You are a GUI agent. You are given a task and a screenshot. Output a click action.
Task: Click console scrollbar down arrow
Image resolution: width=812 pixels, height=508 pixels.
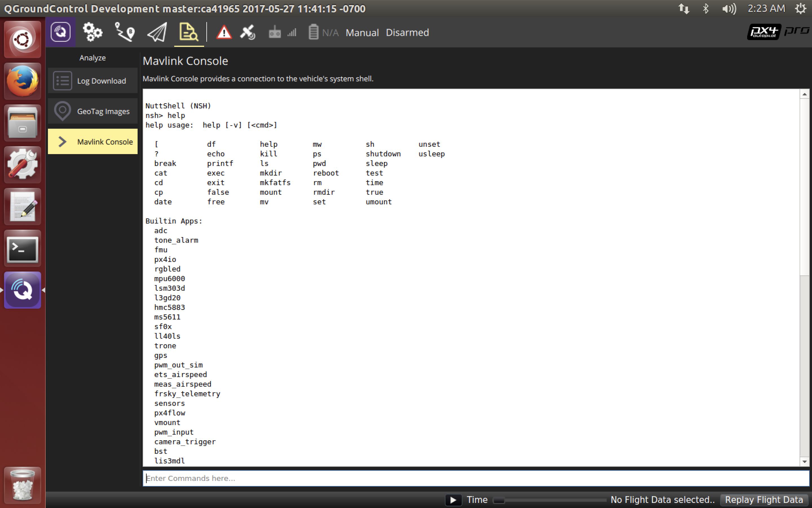[x=805, y=462]
